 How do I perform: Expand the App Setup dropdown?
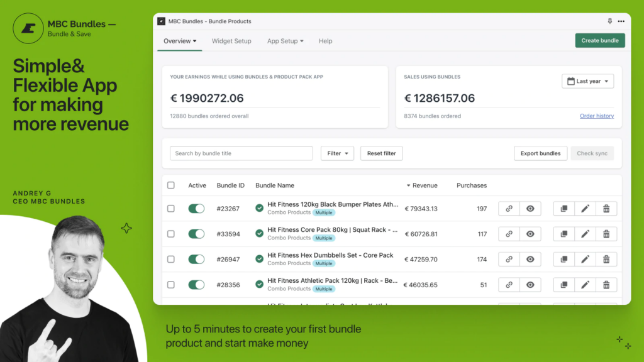286,41
